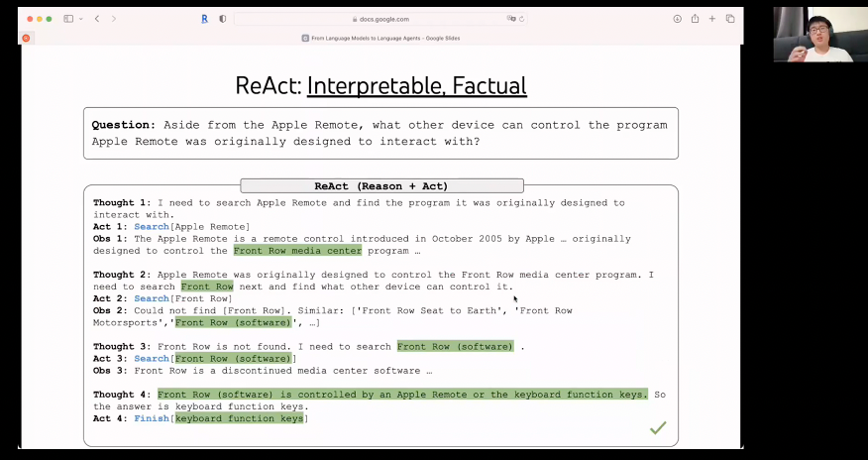Image resolution: width=868 pixels, height=460 pixels.
Task: Open a new tab with plus icon
Action: point(712,19)
